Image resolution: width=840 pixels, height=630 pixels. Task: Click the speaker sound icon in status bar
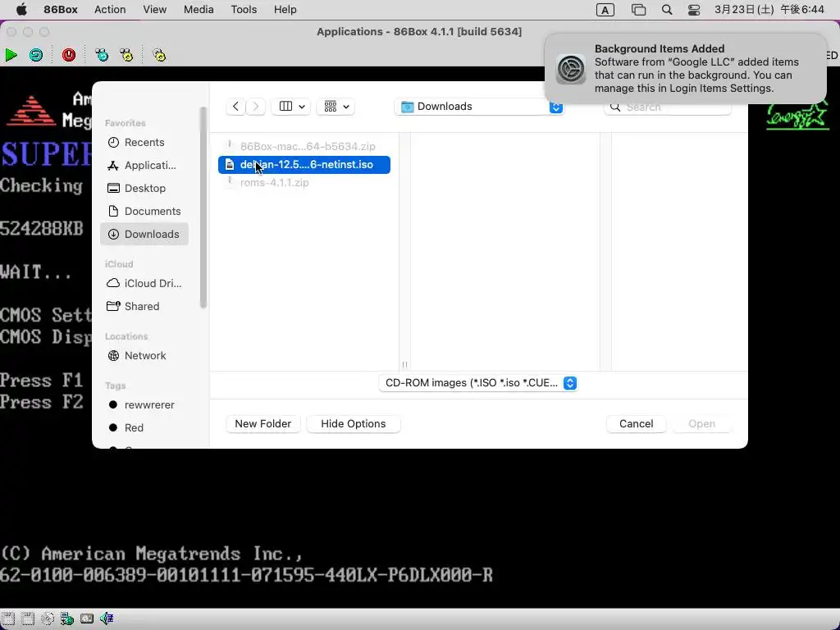pyautogui.click(x=107, y=619)
